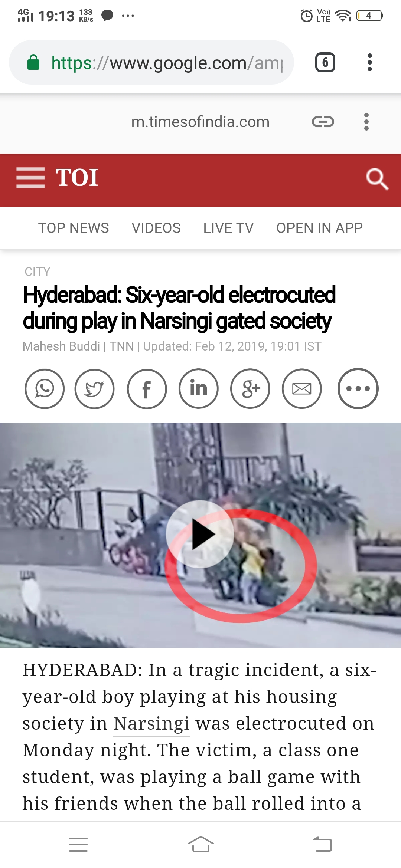Go to LIVE TV section
The width and height of the screenshot is (401, 868).
[228, 228]
